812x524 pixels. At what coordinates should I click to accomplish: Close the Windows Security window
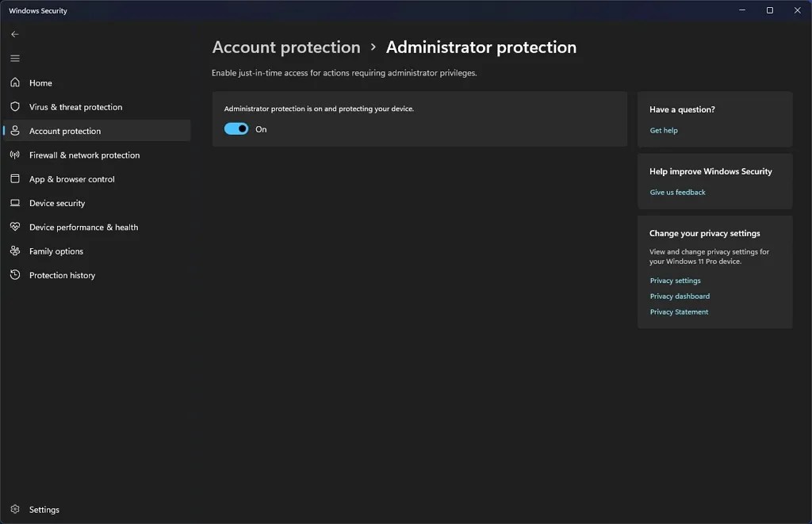798,10
